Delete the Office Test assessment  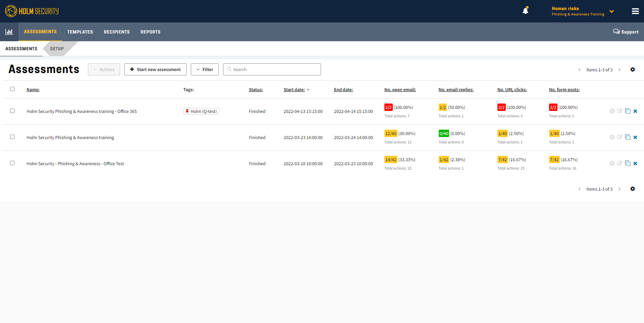point(635,164)
